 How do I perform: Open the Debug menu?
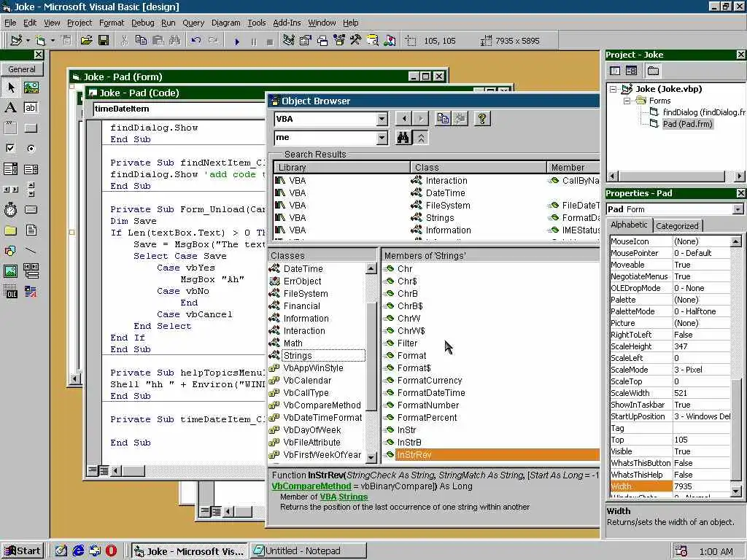point(142,23)
